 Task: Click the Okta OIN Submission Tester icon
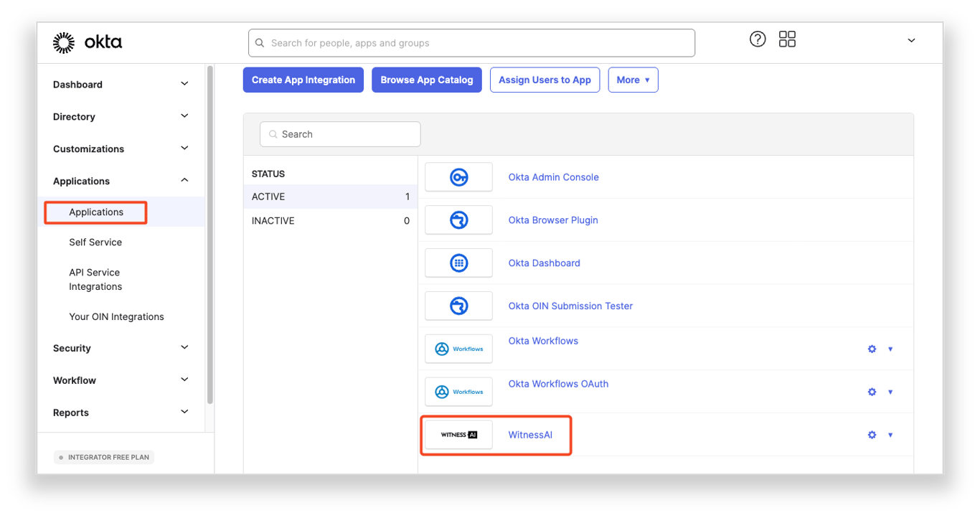pyautogui.click(x=458, y=306)
